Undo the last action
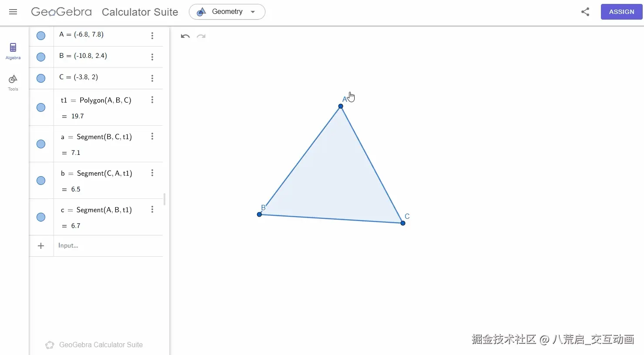The height and width of the screenshot is (355, 644). coord(185,36)
